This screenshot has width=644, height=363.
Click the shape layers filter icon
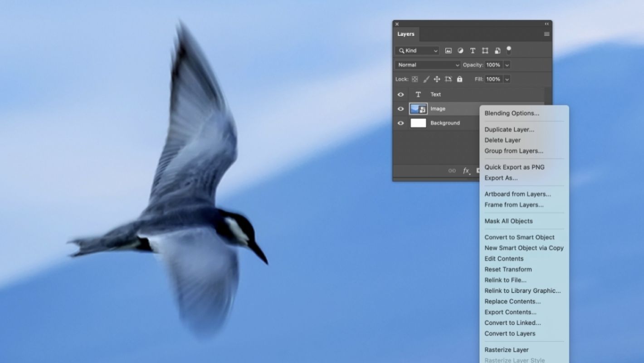[484, 50]
